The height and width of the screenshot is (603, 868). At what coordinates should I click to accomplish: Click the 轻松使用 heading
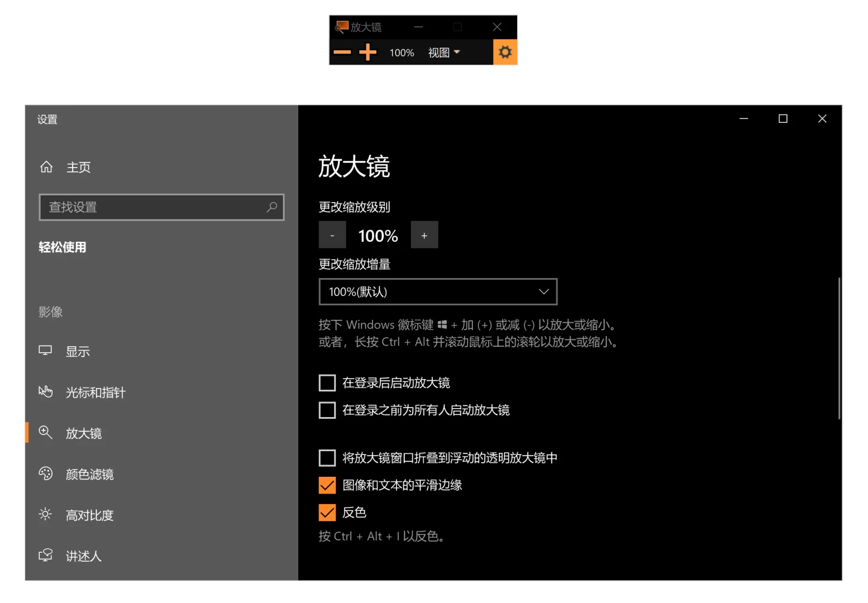(63, 247)
